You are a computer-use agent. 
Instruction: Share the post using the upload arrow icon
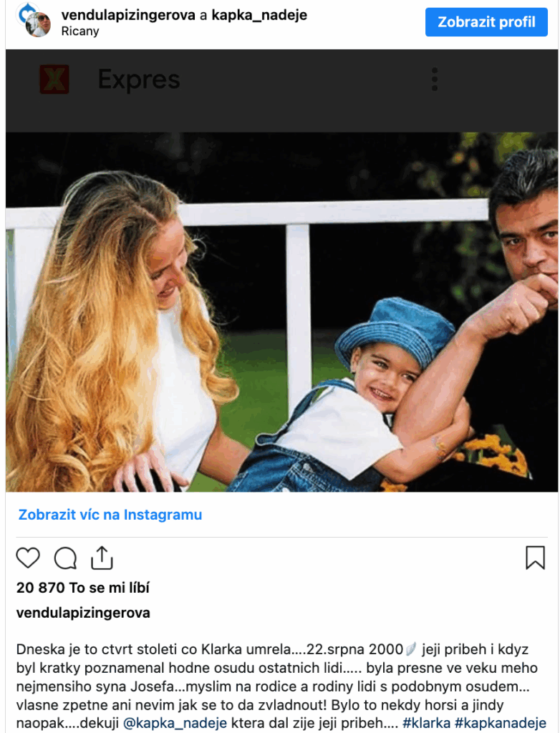[x=102, y=557]
